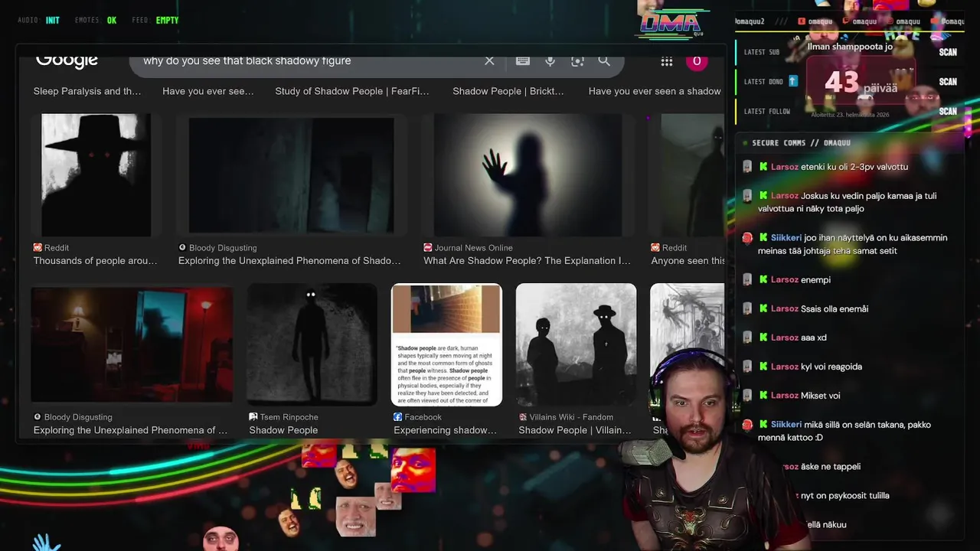The height and width of the screenshot is (551, 980).
Task: Click the FEED EMPTY status indicator
Action: (x=155, y=21)
